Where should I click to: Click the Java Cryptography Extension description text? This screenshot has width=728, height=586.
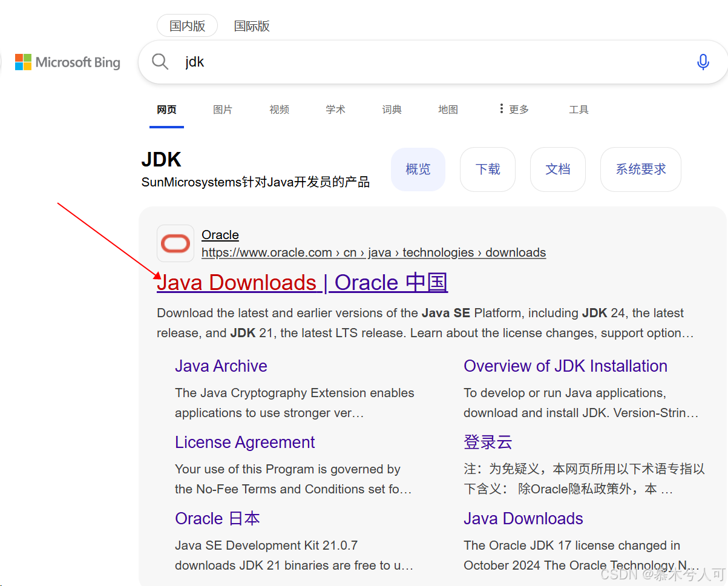click(295, 403)
